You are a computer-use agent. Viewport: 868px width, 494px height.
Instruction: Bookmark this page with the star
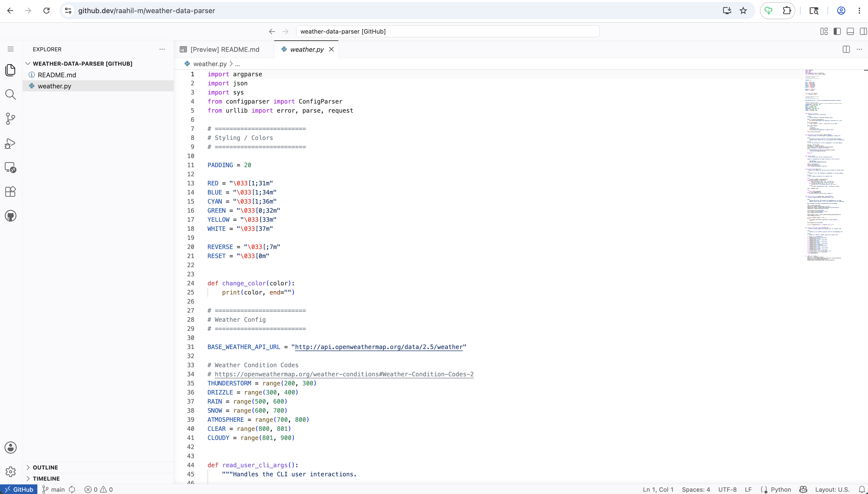(x=743, y=11)
